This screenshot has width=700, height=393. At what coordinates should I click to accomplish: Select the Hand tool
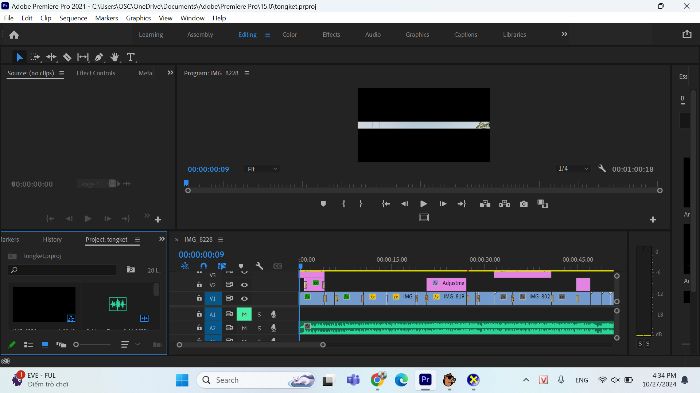click(115, 57)
